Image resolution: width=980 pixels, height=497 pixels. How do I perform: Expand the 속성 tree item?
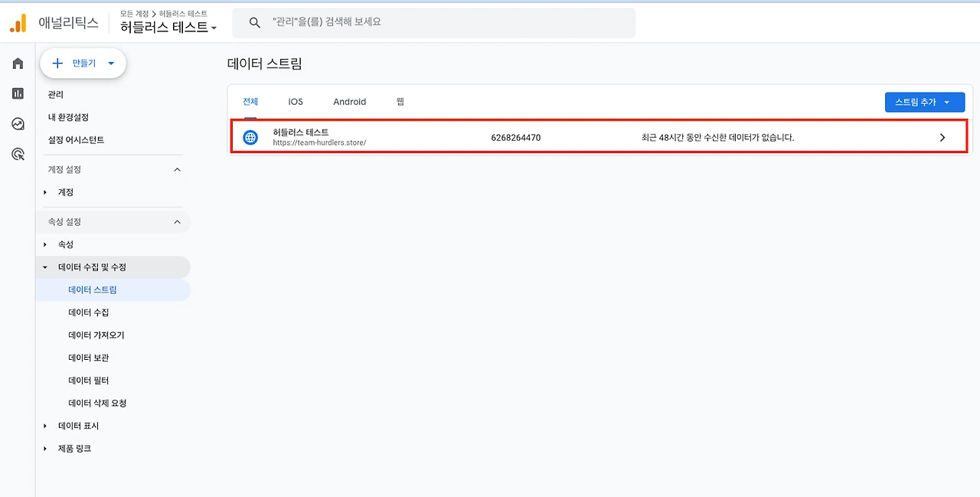pyautogui.click(x=45, y=244)
